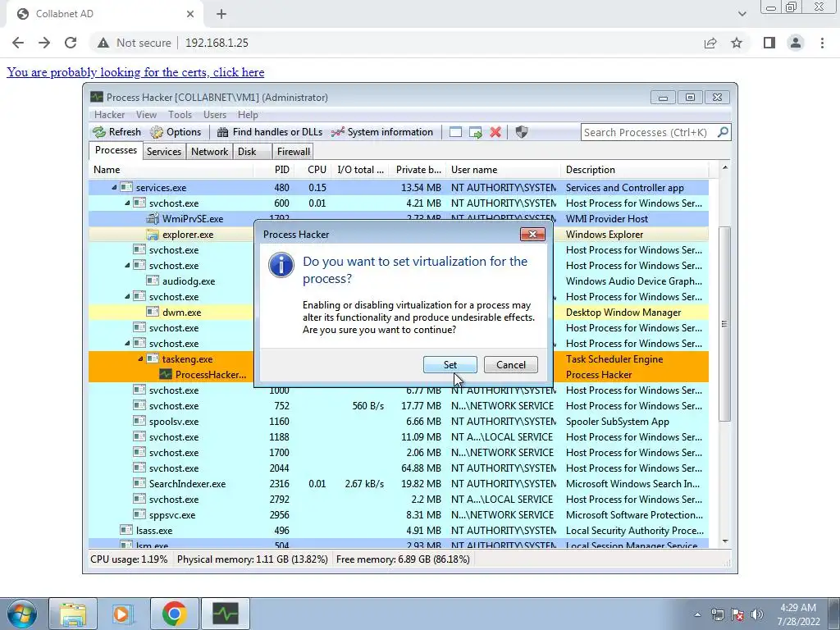Click the volume speaker tray icon
This screenshot has height=630, width=840.
pyautogui.click(x=756, y=615)
